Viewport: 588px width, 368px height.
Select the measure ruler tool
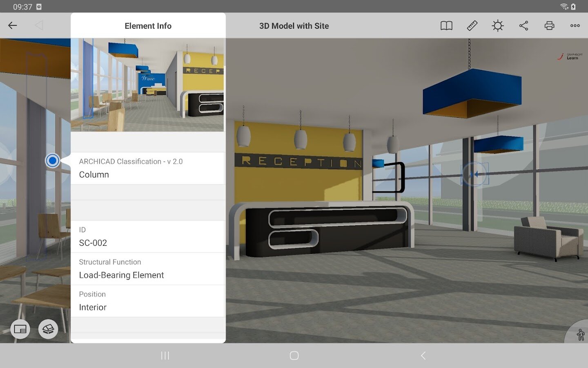pos(472,26)
